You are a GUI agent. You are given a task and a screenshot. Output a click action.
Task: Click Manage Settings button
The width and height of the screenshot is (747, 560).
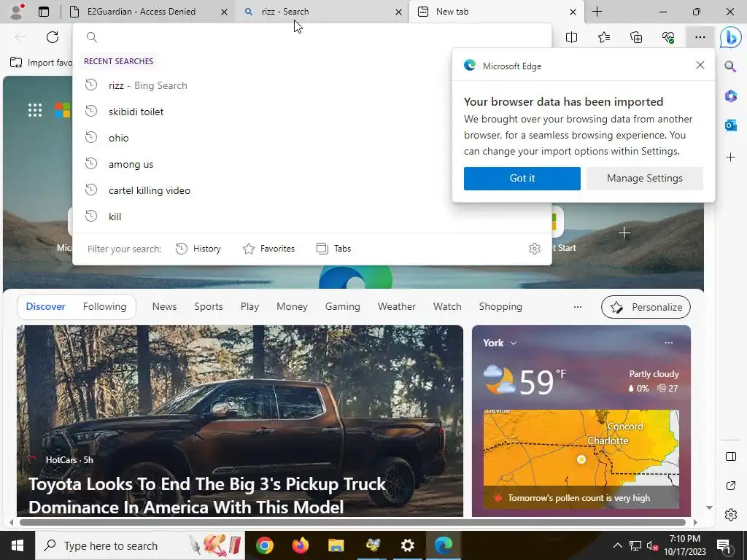point(645,178)
